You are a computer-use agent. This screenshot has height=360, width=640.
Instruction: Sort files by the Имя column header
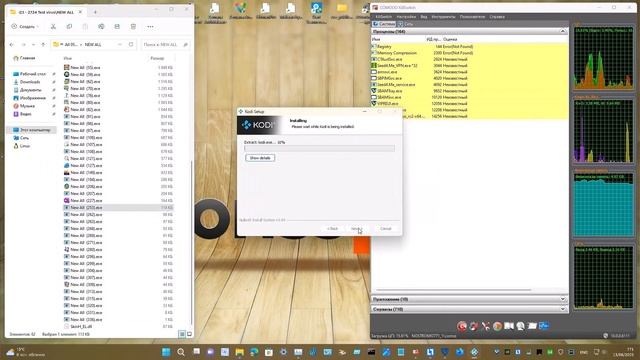coord(68,58)
